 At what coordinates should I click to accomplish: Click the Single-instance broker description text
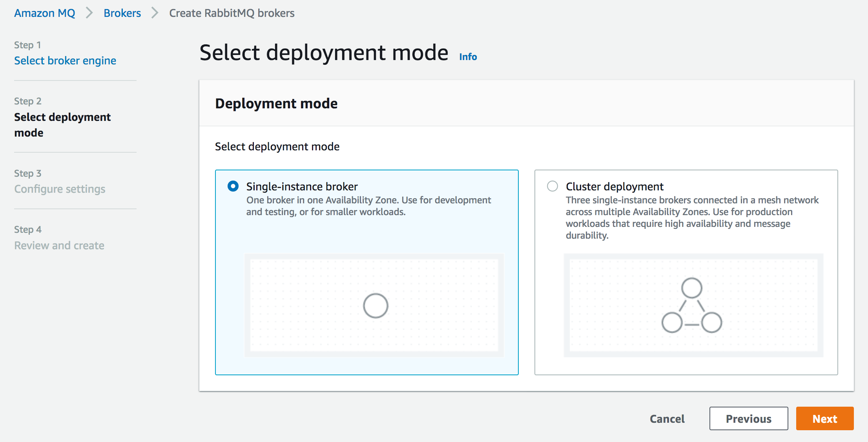[x=368, y=206]
